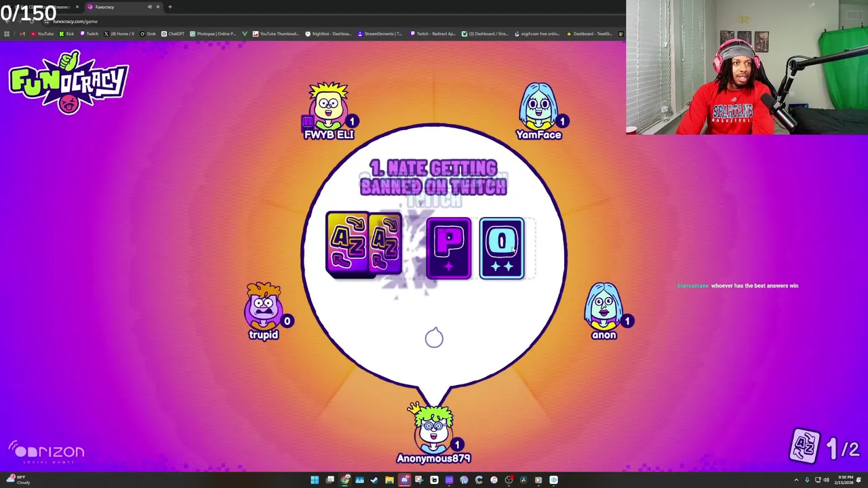Click the chat message from biancamaee
Viewport: 868px width, 488px height.
pyautogui.click(x=738, y=286)
